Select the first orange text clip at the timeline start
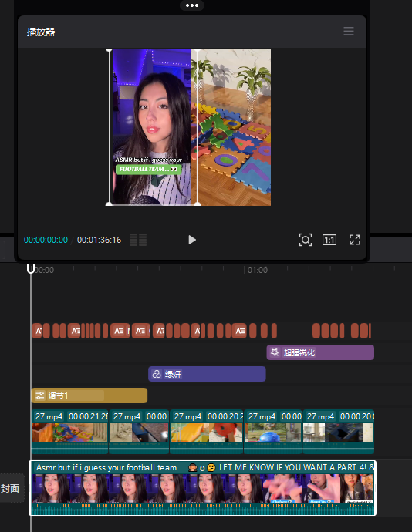Viewport: 412px width, 532px height. (x=37, y=331)
